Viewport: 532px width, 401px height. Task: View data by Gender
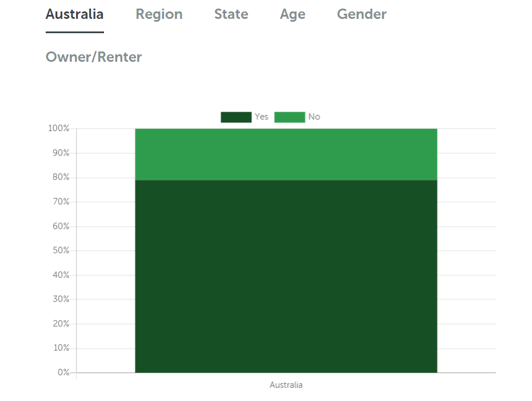pyautogui.click(x=361, y=14)
